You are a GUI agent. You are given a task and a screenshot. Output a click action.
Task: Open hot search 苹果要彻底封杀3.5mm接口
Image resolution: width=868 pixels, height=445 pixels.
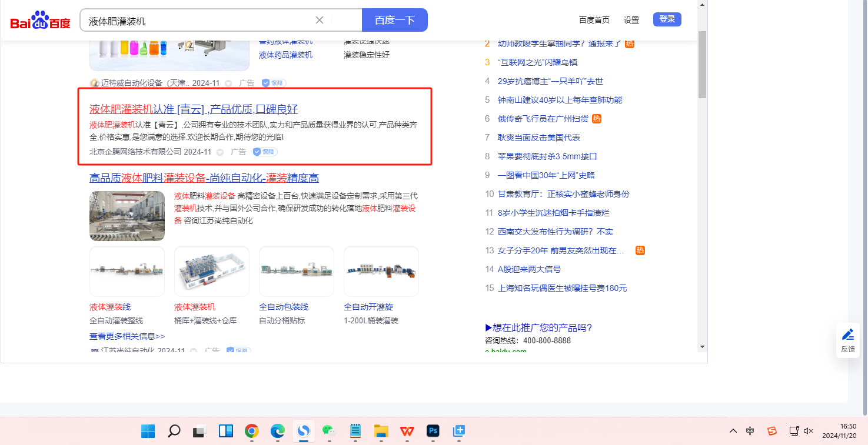click(547, 156)
